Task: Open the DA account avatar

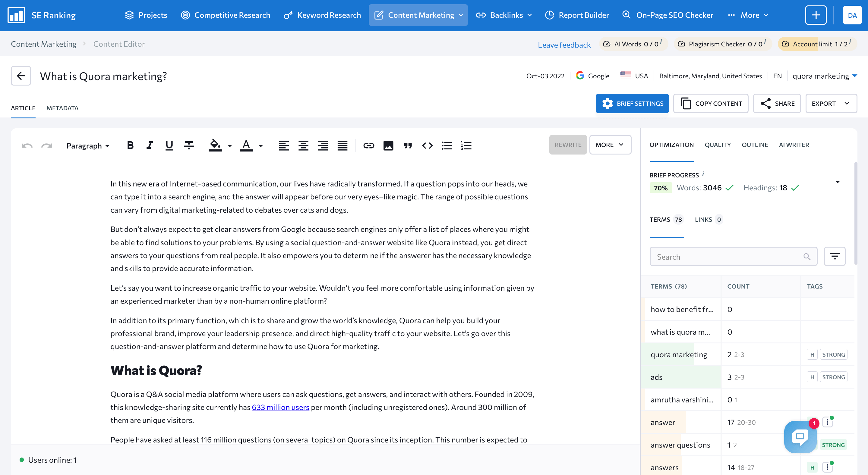Action: [x=852, y=15]
